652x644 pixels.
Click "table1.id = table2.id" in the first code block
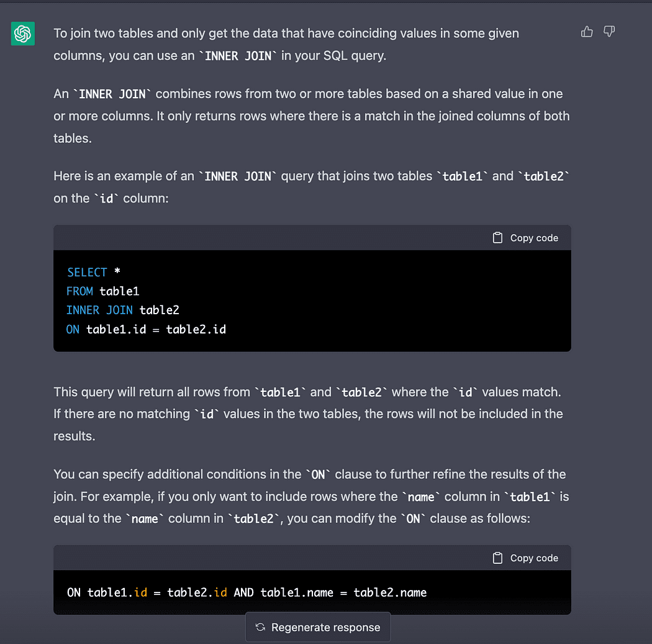(x=156, y=330)
